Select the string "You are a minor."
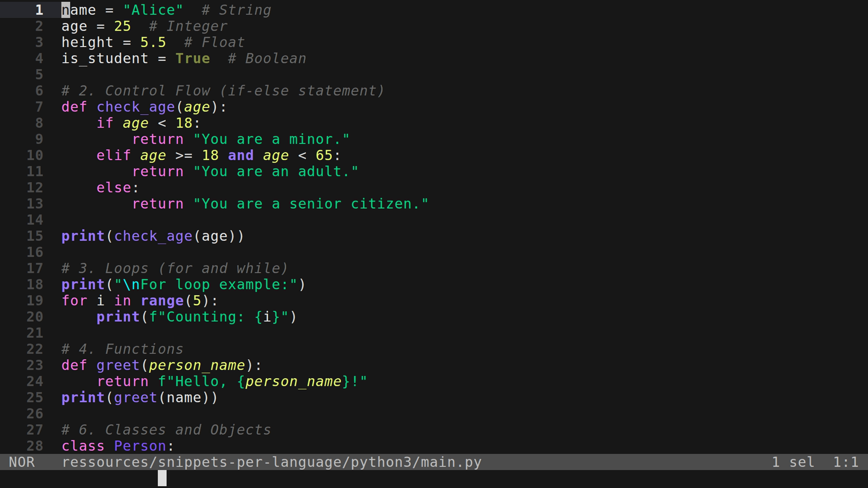The height and width of the screenshot is (488, 868). click(271, 139)
